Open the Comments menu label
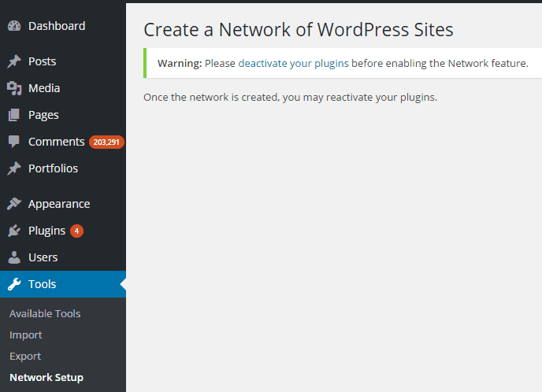The height and width of the screenshot is (392, 542). (x=57, y=142)
